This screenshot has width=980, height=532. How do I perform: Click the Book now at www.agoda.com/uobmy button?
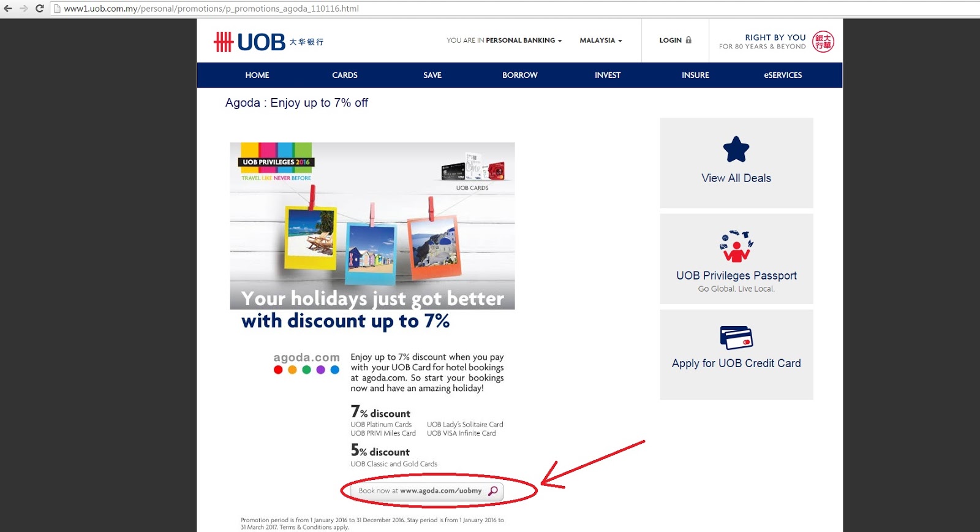click(423, 491)
